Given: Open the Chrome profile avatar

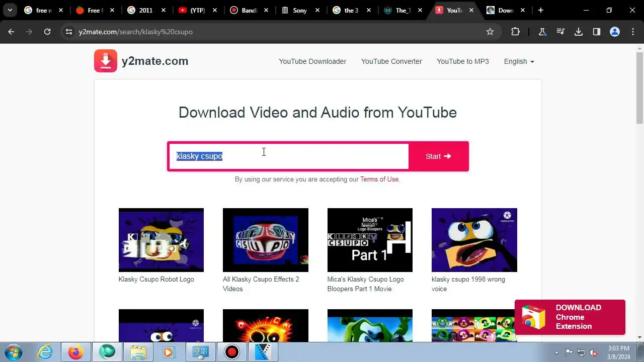Looking at the screenshot, I should pyautogui.click(x=615, y=32).
